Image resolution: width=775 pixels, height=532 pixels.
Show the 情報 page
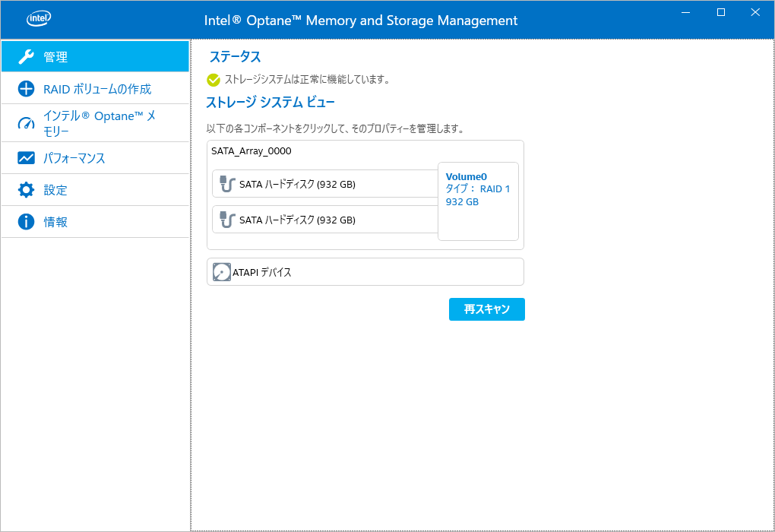click(x=96, y=221)
